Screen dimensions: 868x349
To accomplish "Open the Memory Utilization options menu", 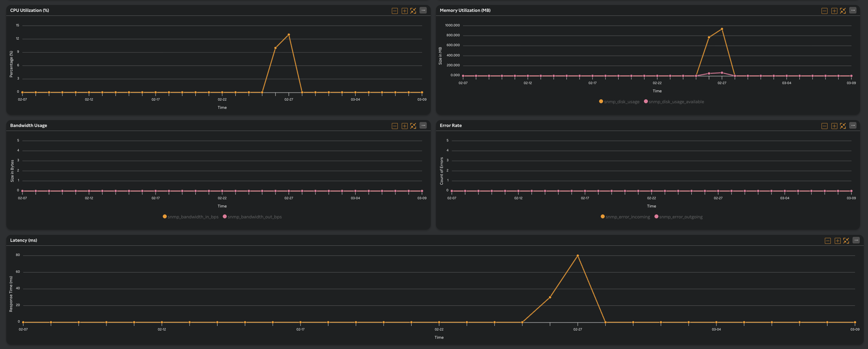I will click(853, 10).
